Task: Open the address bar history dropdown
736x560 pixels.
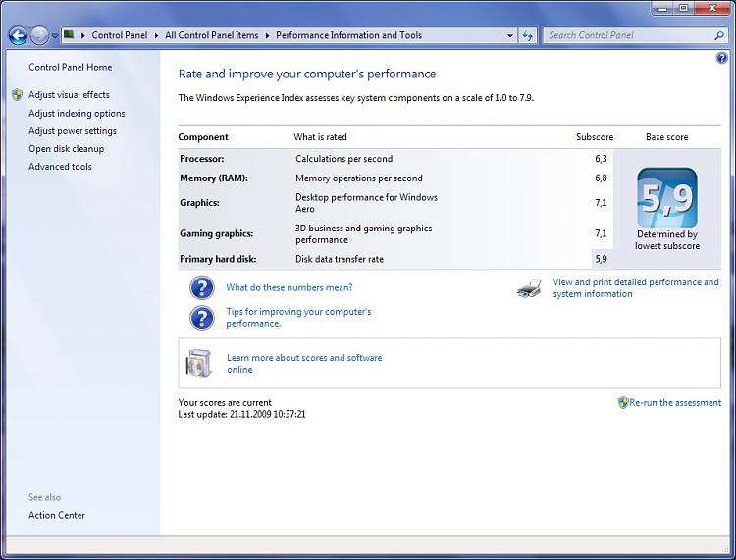Action: tap(509, 35)
